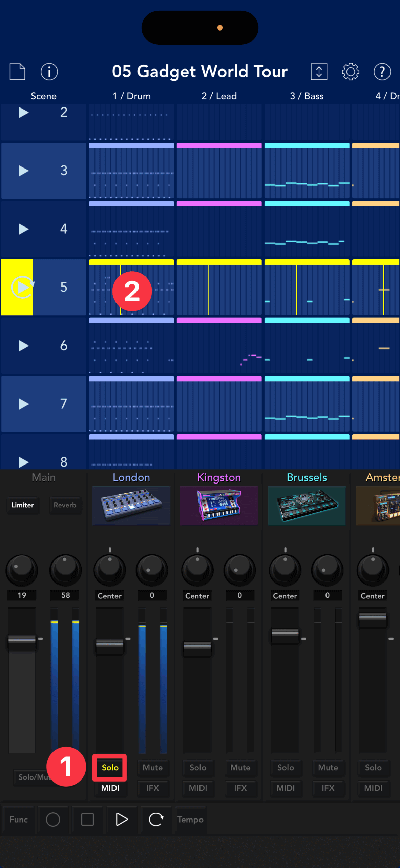The height and width of the screenshot is (868, 400).
Task: Open the Kingston gadget thumbnail
Action: (x=219, y=505)
